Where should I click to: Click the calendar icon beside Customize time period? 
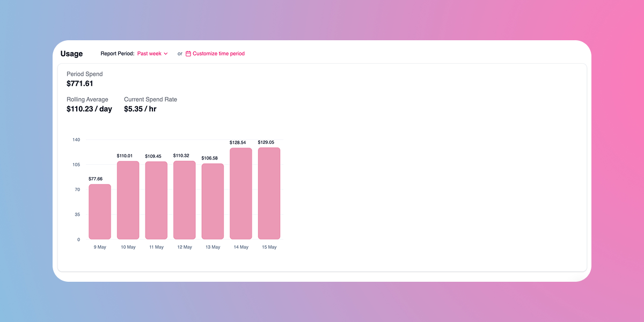pyautogui.click(x=188, y=54)
